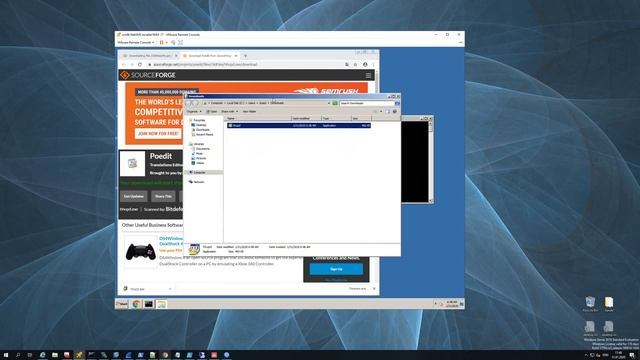Toggle the Explorer preview pane icon

click(388, 111)
